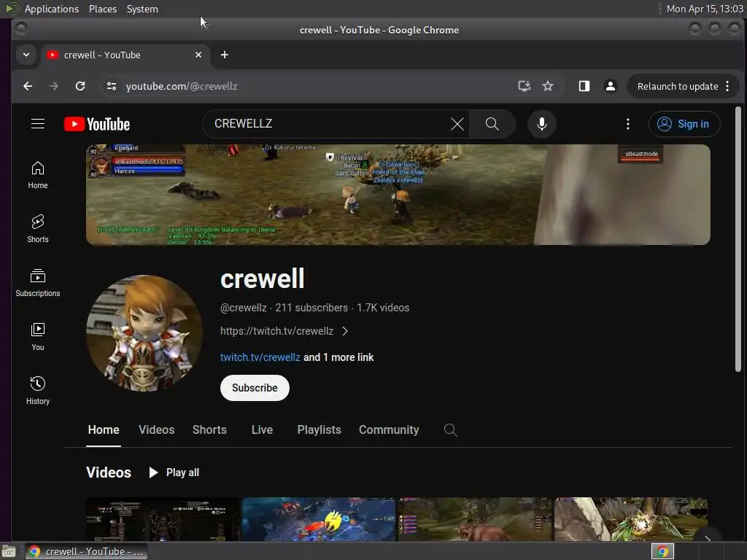Open Chrome profile icon

[x=611, y=86]
